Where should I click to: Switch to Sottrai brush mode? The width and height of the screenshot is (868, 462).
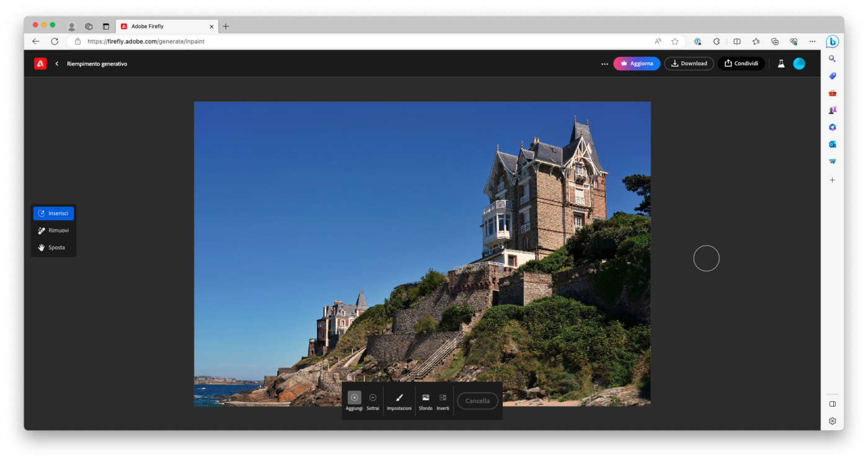point(373,401)
